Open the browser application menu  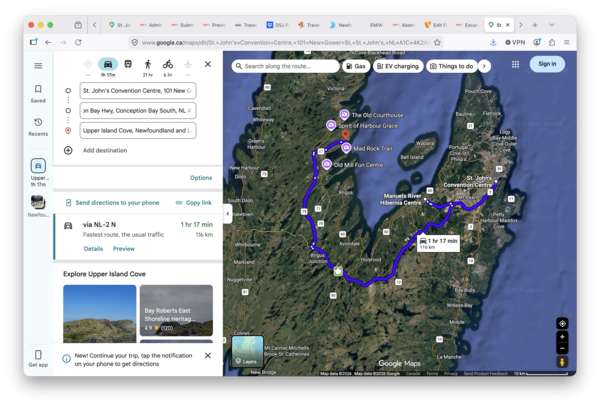[567, 42]
